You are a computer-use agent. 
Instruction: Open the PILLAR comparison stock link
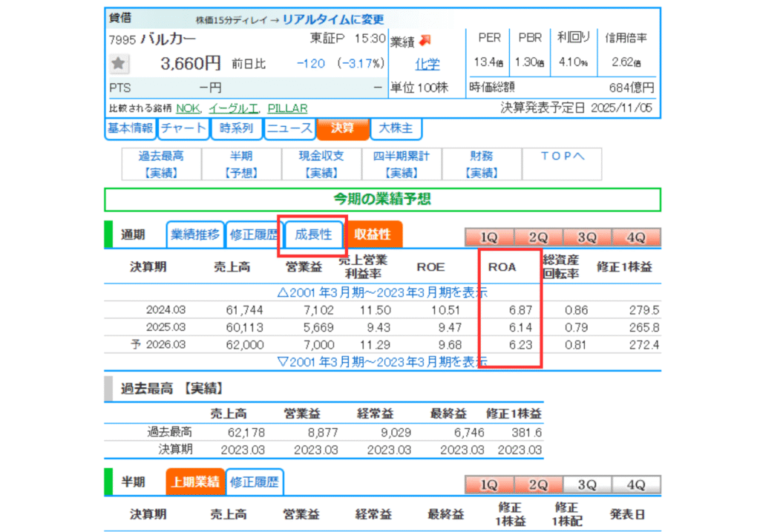[286, 108]
